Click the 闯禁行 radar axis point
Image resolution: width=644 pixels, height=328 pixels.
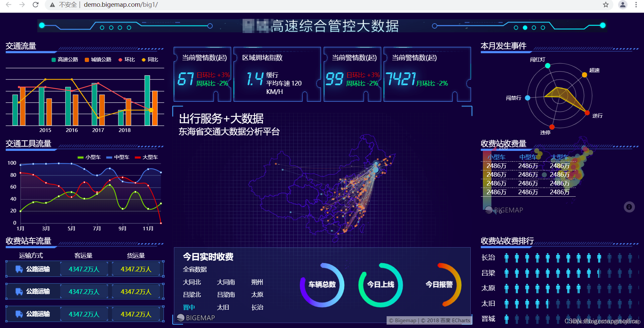[528, 98]
